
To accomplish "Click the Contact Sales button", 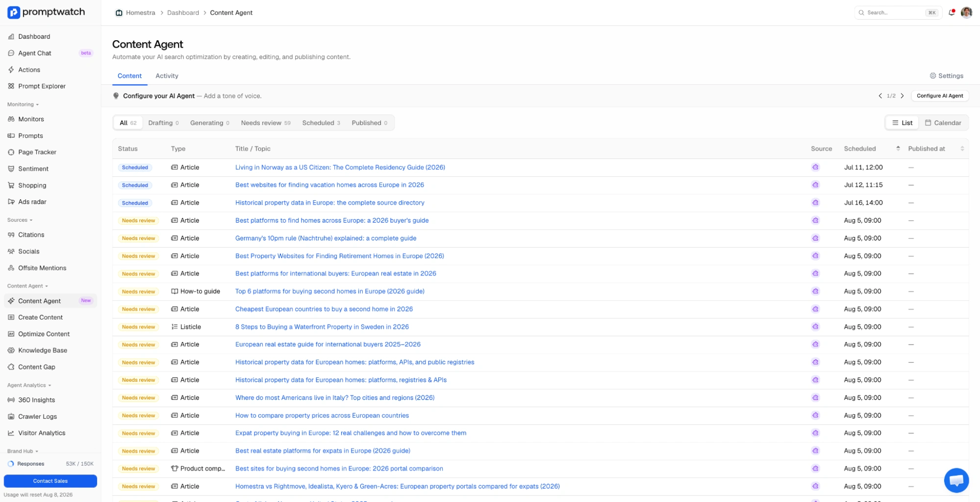I will point(50,481).
